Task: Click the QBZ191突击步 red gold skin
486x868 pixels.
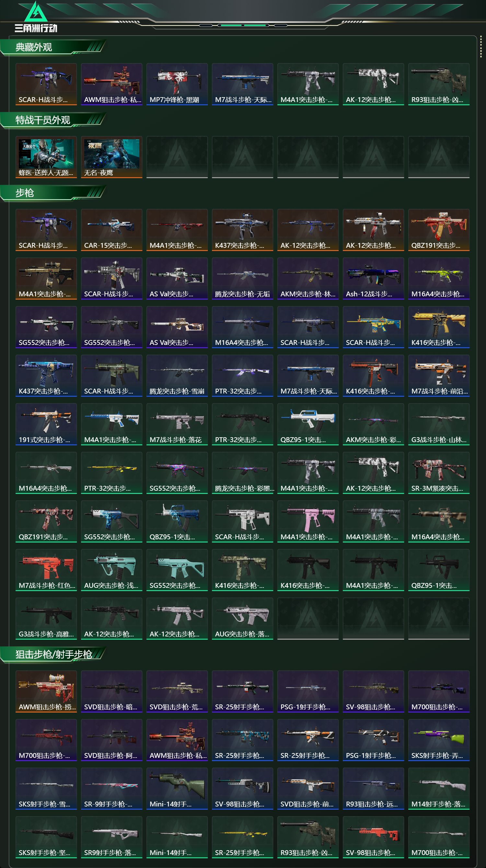Action: click(438, 230)
